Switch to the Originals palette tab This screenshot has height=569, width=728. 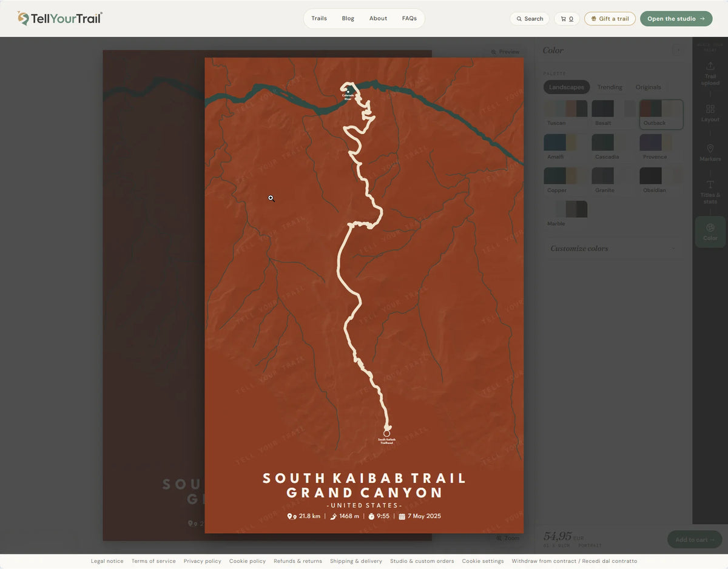(x=649, y=87)
